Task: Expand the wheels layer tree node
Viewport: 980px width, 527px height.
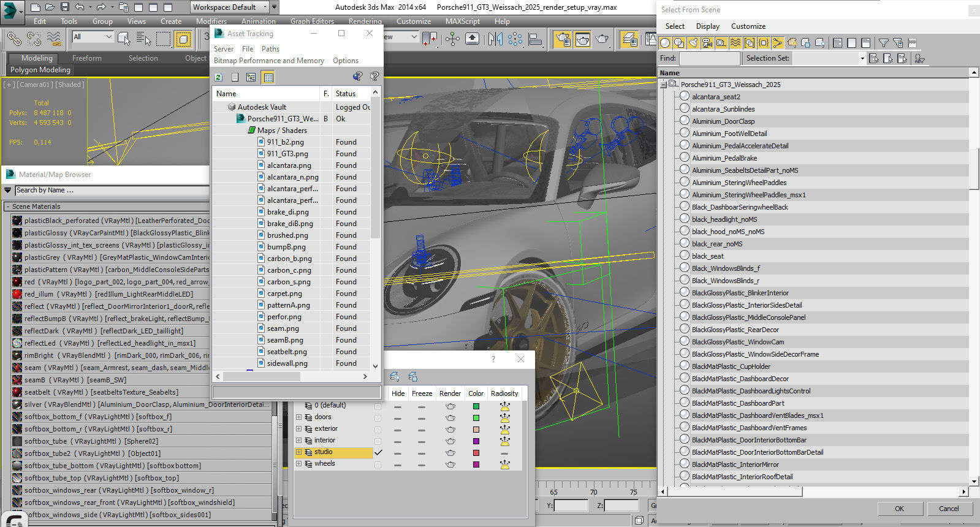Action: [x=299, y=464]
